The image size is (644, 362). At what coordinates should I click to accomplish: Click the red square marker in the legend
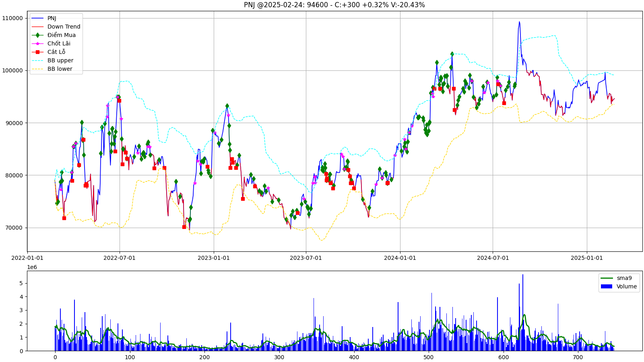click(37, 52)
